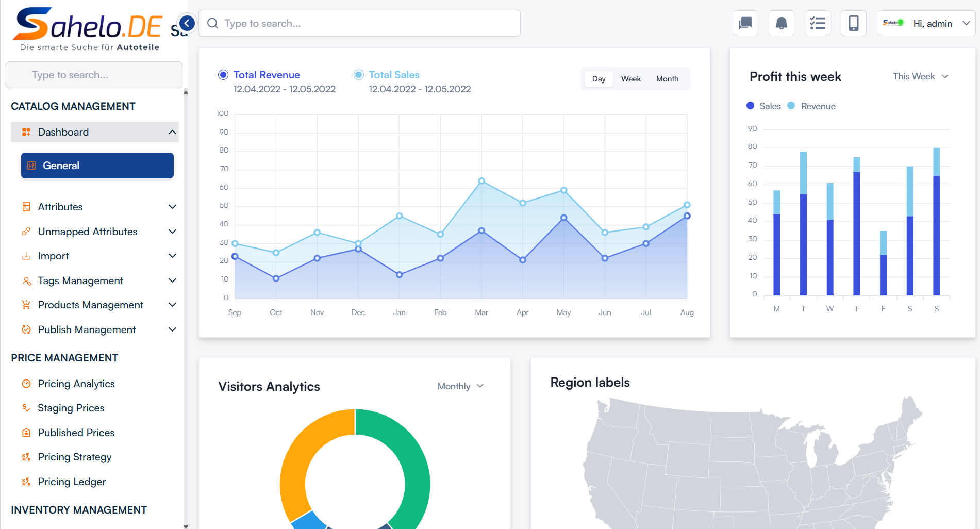
Task: Click the Pricing Strategy icon
Action: pos(26,457)
